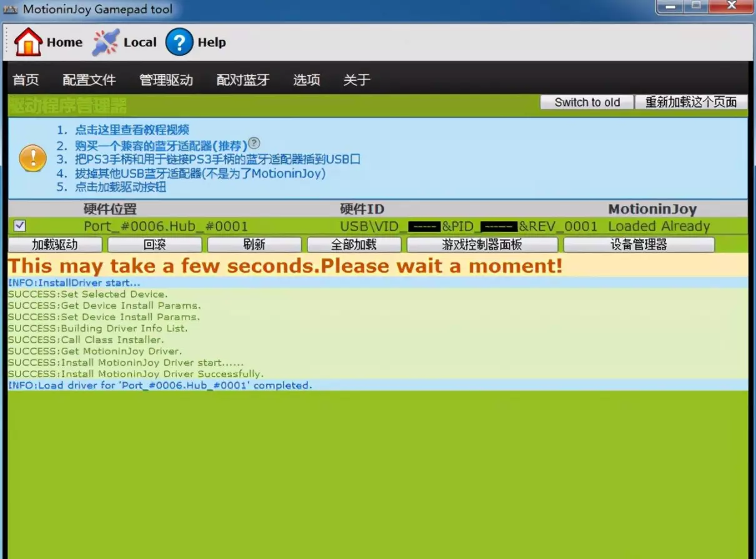Click the SUCCESS:Set Selected Device log line
This screenshot has height=559, width=756.
pos(88,294)
